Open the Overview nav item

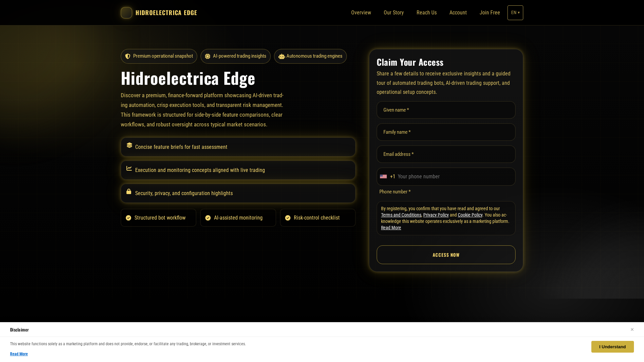[x=361, y=13]
